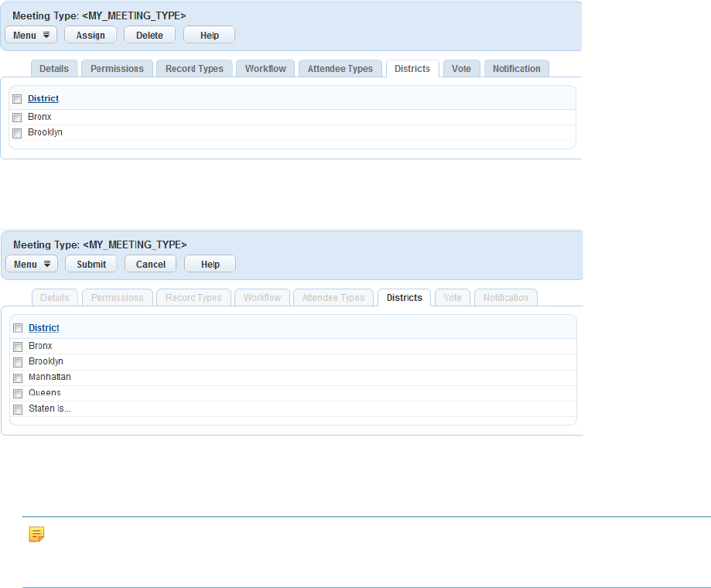Open the Menu dropdown in the lower panel
Viewport: 711px width, 588px height.
pyautogui.click(x=32, y=264)
